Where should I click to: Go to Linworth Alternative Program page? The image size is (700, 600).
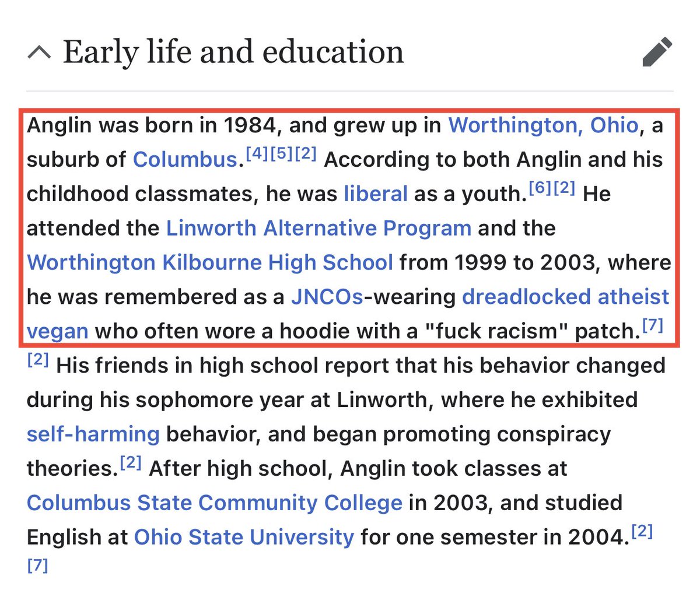click(x=318, y=228)
